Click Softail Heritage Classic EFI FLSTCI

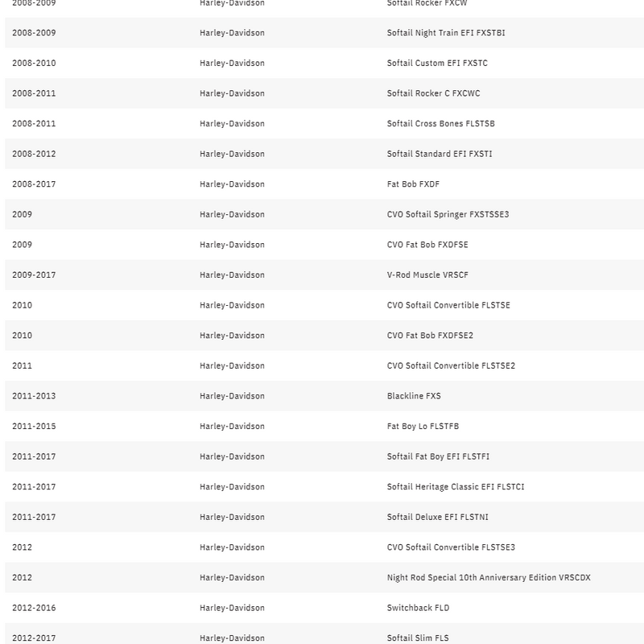[x=456, y=487]
